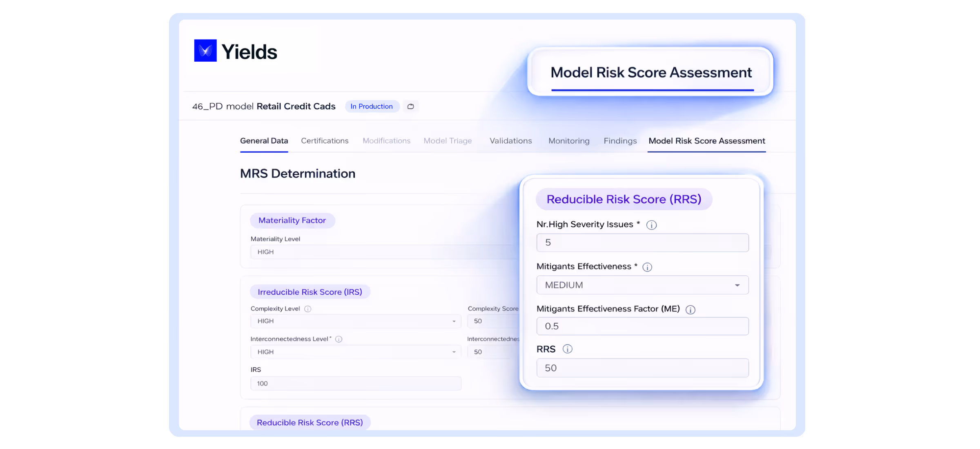
Task: Select the Validations tab
Action: coord(510,141)
